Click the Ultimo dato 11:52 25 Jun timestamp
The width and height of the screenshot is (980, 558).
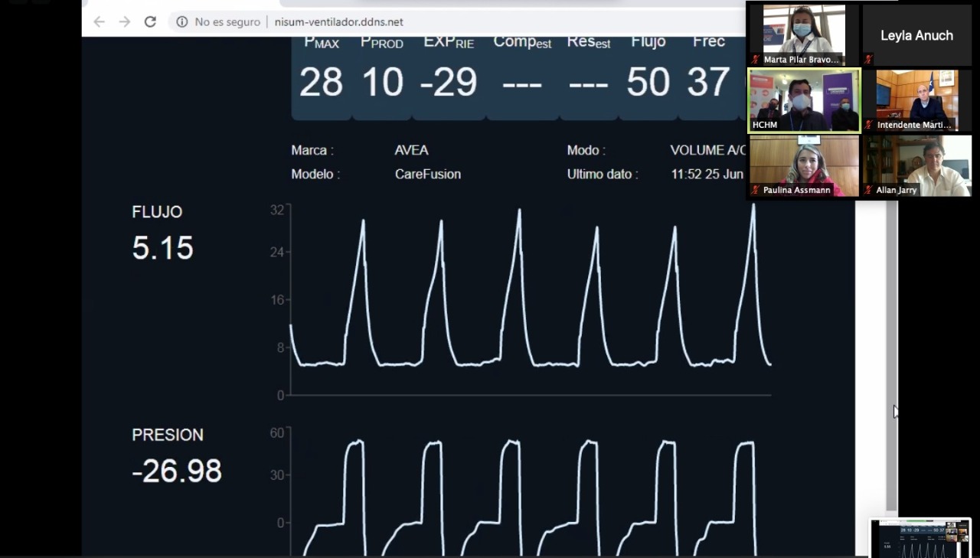(x=707, y=175)
